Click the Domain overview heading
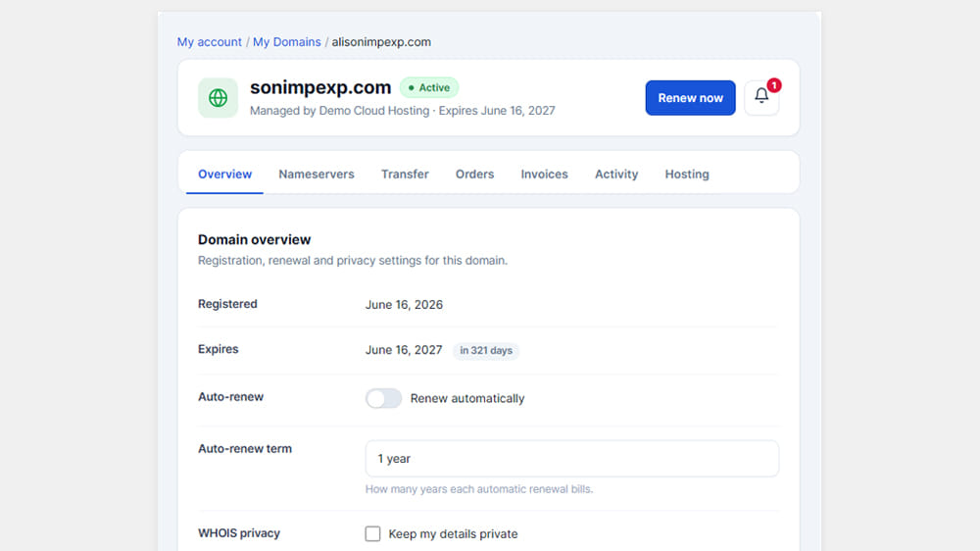 click(x=255, y=239)
